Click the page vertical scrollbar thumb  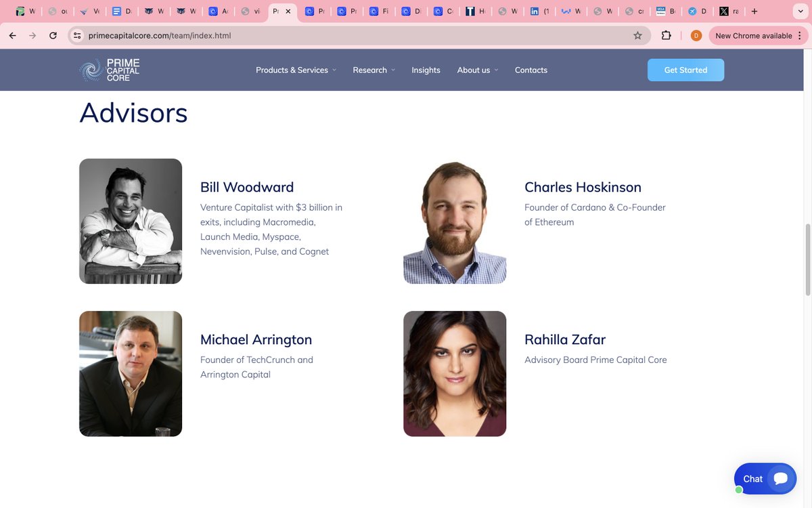point(807,259)
